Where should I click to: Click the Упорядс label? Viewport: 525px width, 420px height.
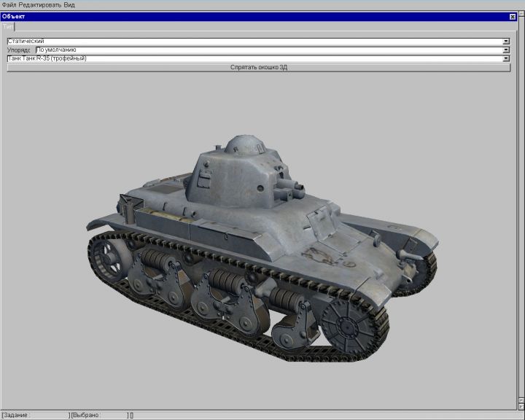coord(20,50)
